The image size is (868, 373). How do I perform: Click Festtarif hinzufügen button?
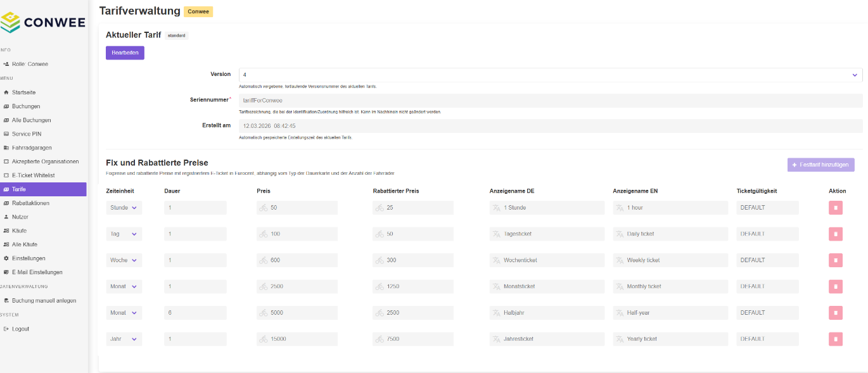pos(821,165)
